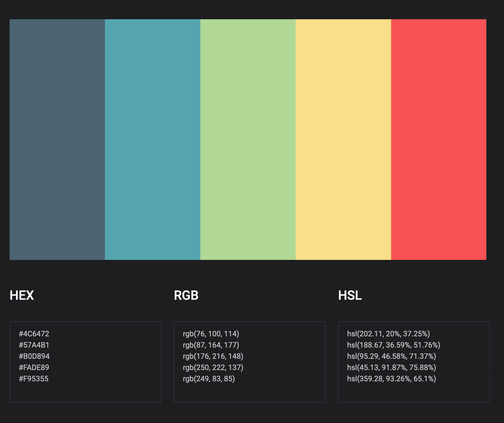Viewport: 504px width, 423px height.
Task: Click the HSL heading
Action: 350,295
